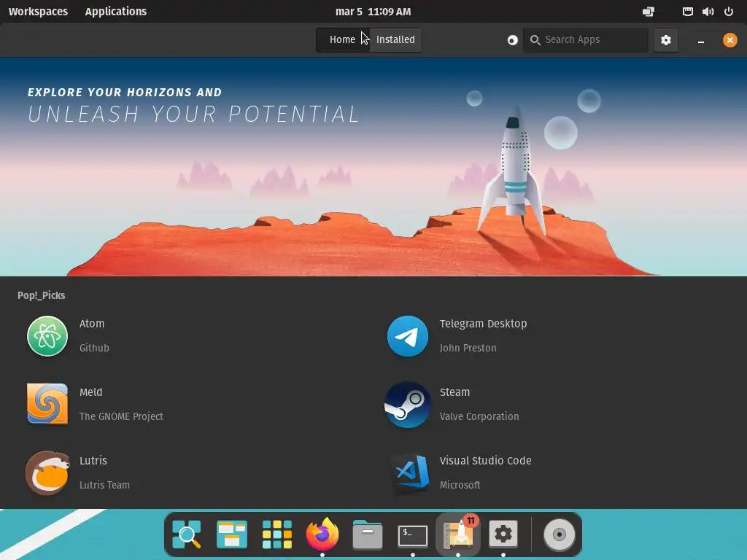747x560 pixels.
Task: Switch to the Home tab
Action: point(343,40)
